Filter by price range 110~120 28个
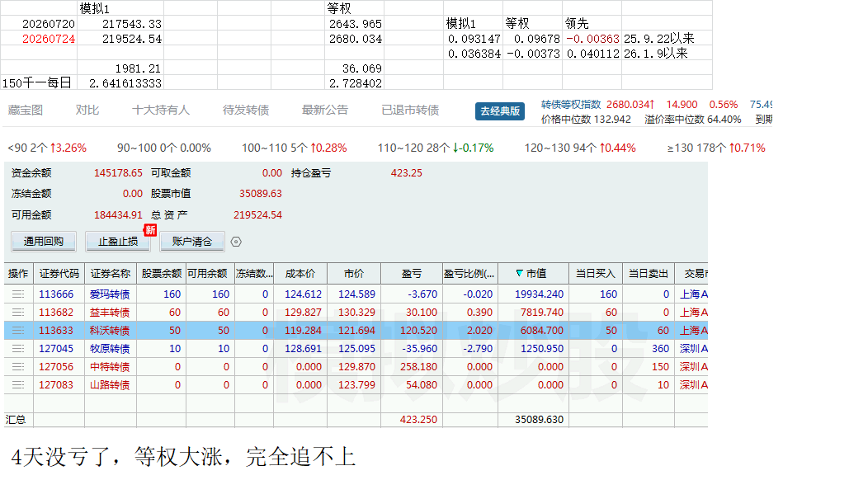 coord(436,148)
